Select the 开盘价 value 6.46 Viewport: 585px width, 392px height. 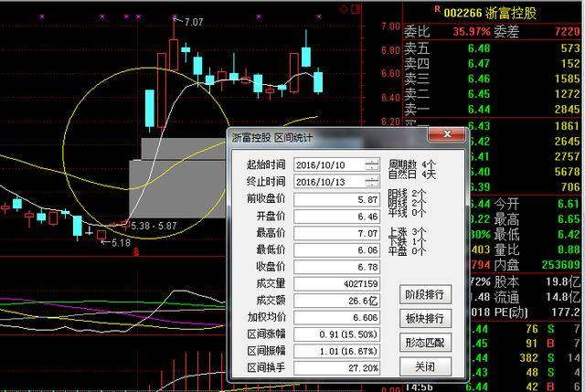336,217
